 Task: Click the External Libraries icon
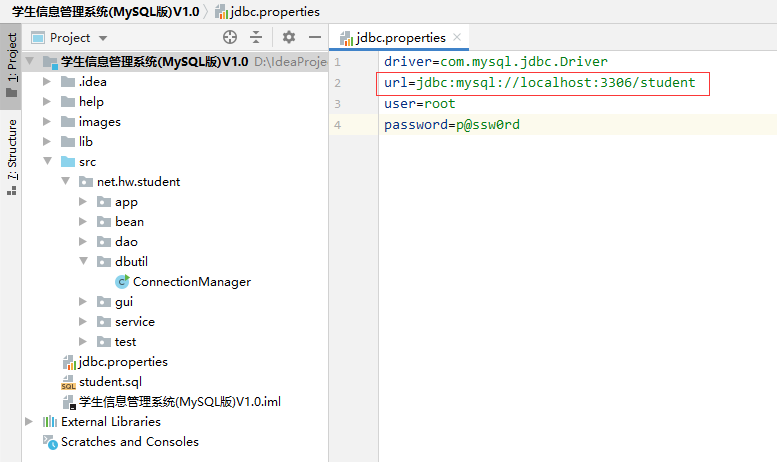pyautogui.click(x=50, y=421)
